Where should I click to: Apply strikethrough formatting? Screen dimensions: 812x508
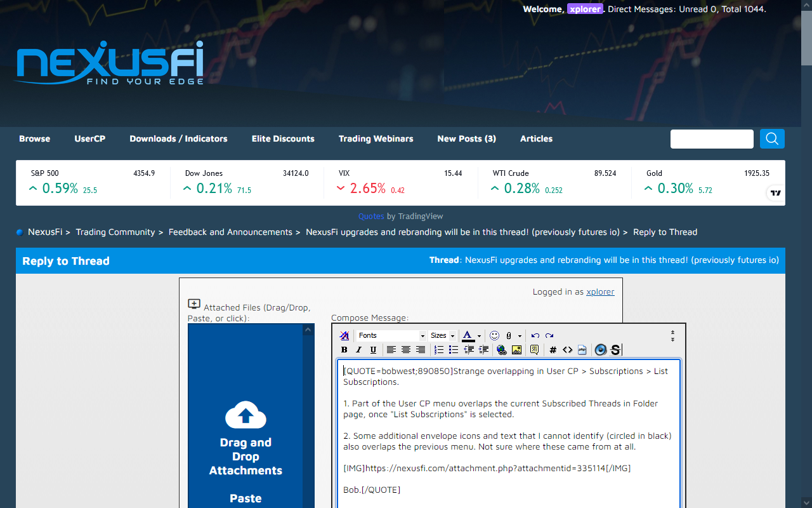click(615, 350)
